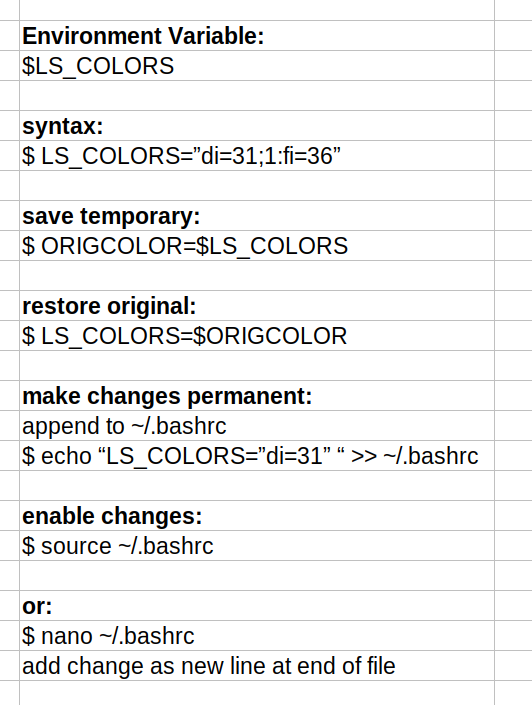Click the blank cell above 'enable changes:'
This screenshot has height=705, width=532.
tap(257, 485)
